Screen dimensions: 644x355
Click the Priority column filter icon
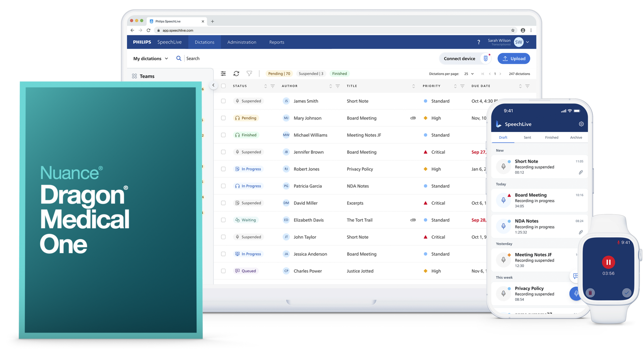pyautogui.click(x=462, y=86)
